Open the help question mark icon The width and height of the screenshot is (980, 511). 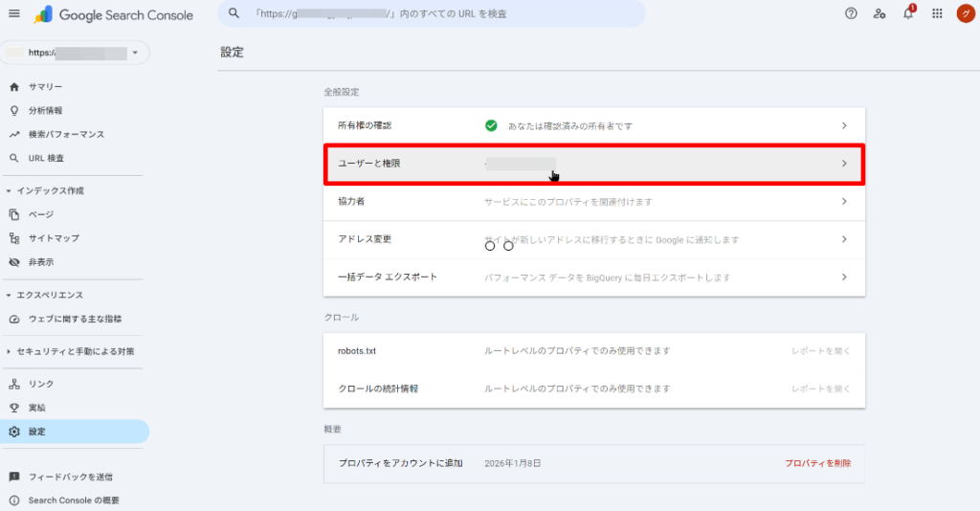tap(851, 13)
